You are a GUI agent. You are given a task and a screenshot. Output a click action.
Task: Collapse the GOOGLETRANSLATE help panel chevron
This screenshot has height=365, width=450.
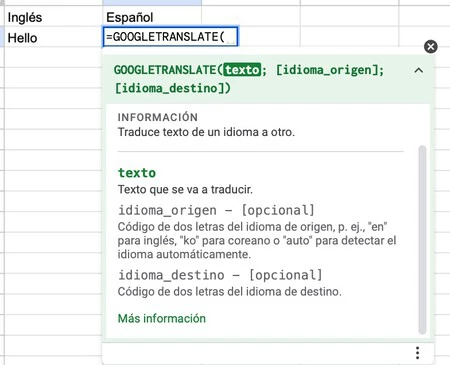[419, 70]
